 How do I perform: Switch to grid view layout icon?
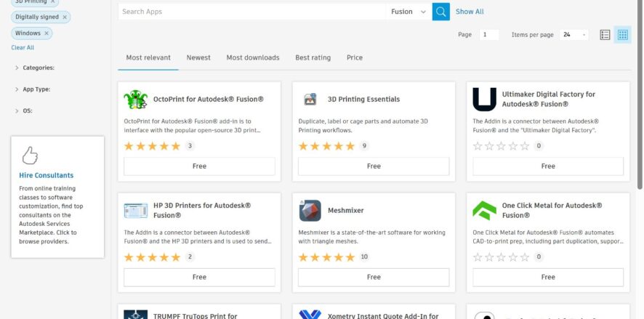623,35
